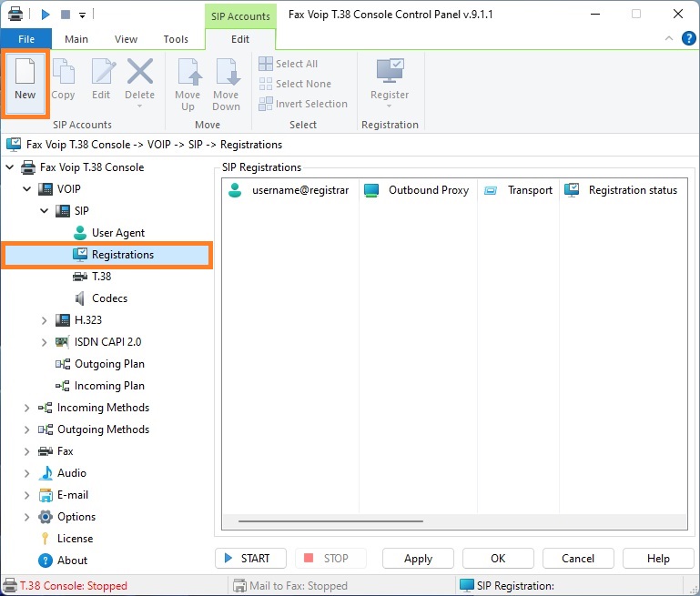This screenshot has height=596, width=700.
Task: Click the blue play icon in title bar
Action: coord(46,15)
